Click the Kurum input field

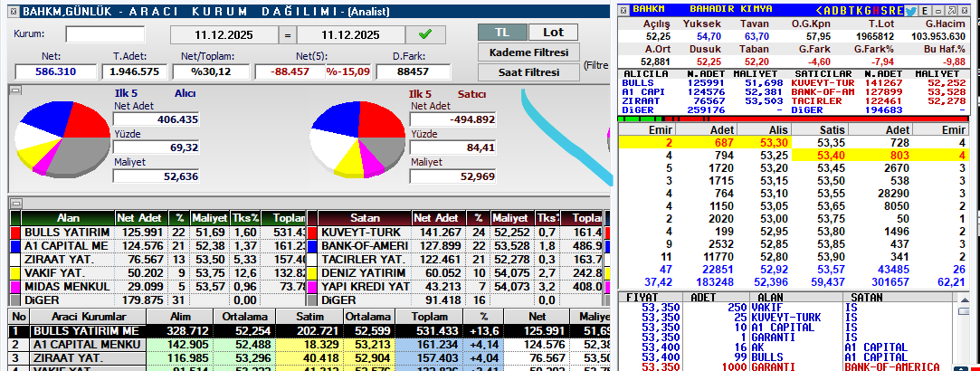coord(105,34)
